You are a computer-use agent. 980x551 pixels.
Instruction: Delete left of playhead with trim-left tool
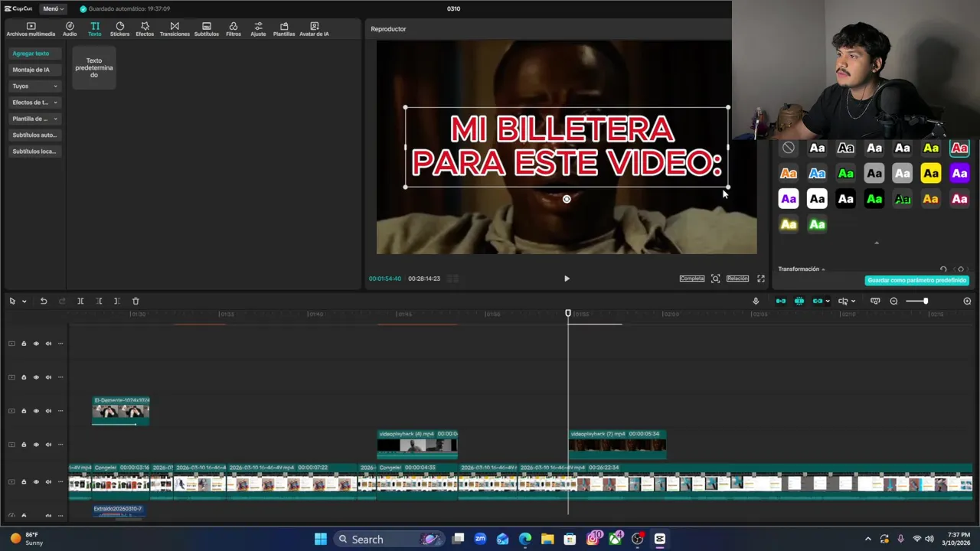tap(99, 301)
